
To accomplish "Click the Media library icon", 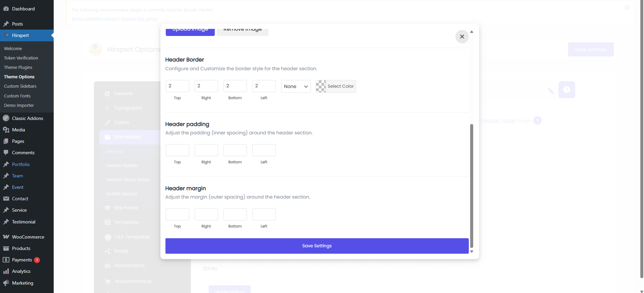I will point(6,130).
